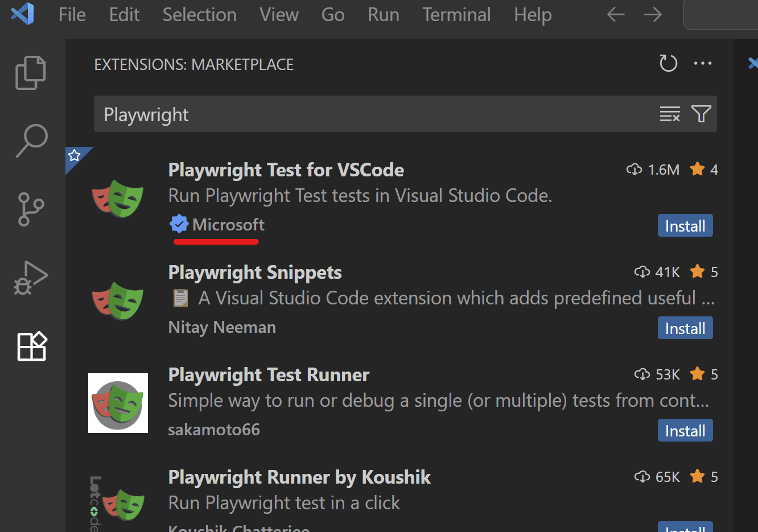Image resolution: width=758 pixels, height=532 pixels.
Task: Install Playwright Test Runner extension
Action: tap(685, 431)
